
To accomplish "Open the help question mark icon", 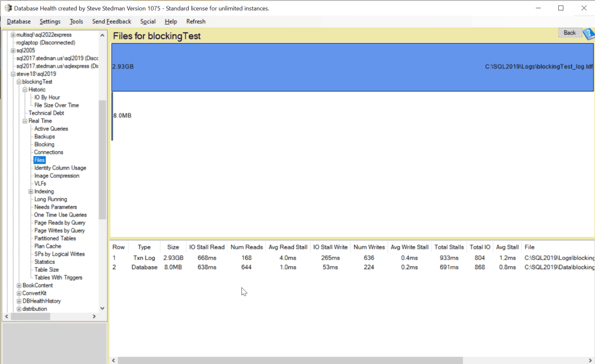I will pyautogui.click(x=588, y=34).
